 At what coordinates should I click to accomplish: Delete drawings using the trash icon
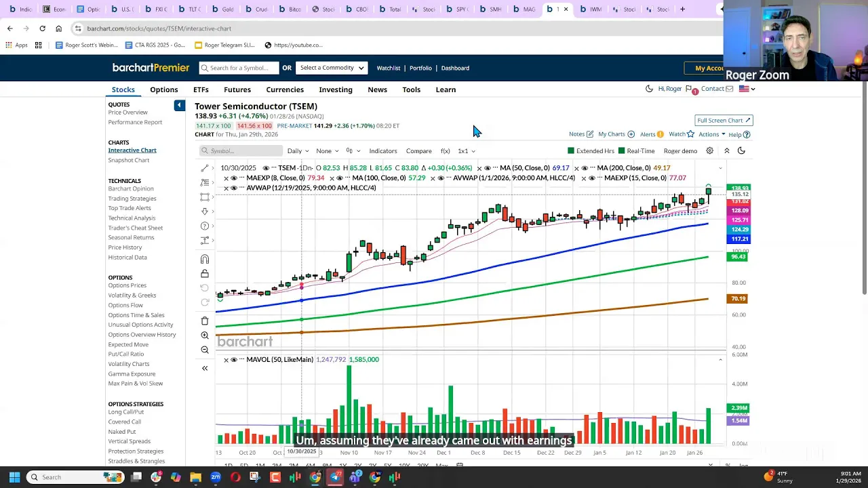pyautogui.click(x=205, y=321)
